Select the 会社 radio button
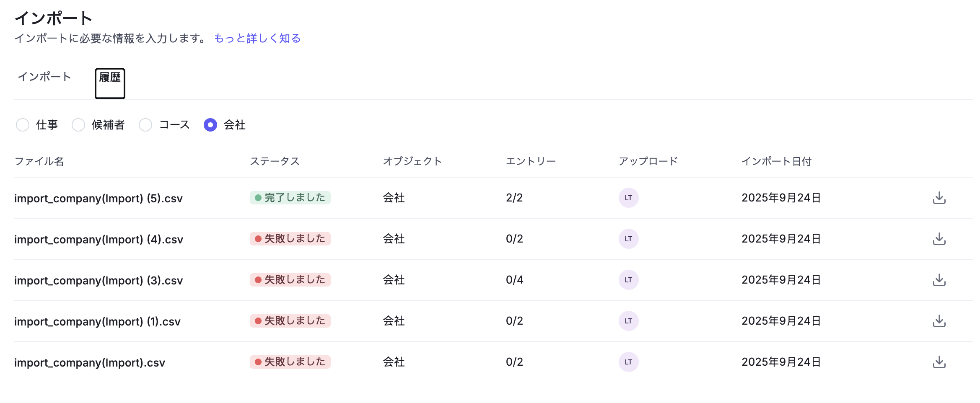This screenshot has width=980, height=403. click(x=210, y=125)
